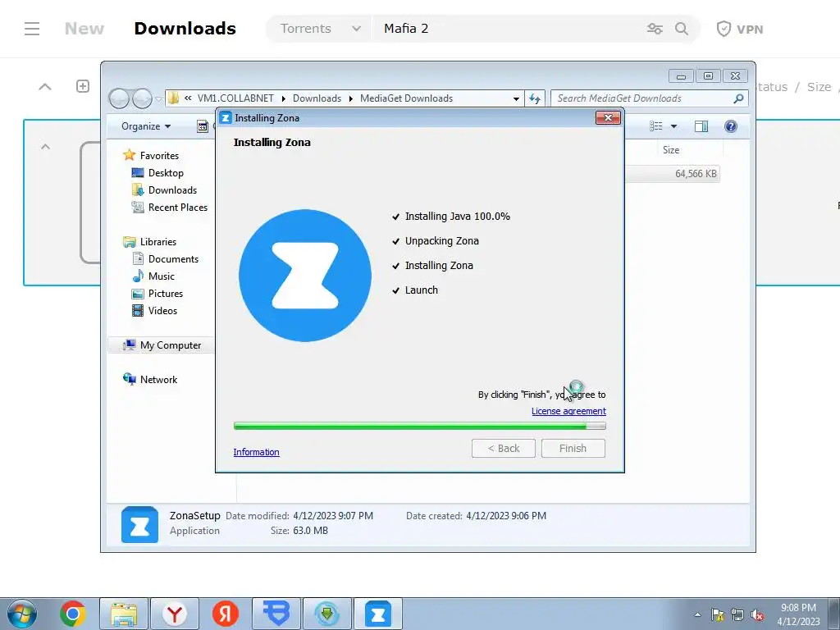840x630 pixels.
Task: Open Desktop in the navigation pane
Action: pyautogui.click(x=166, y=173)
